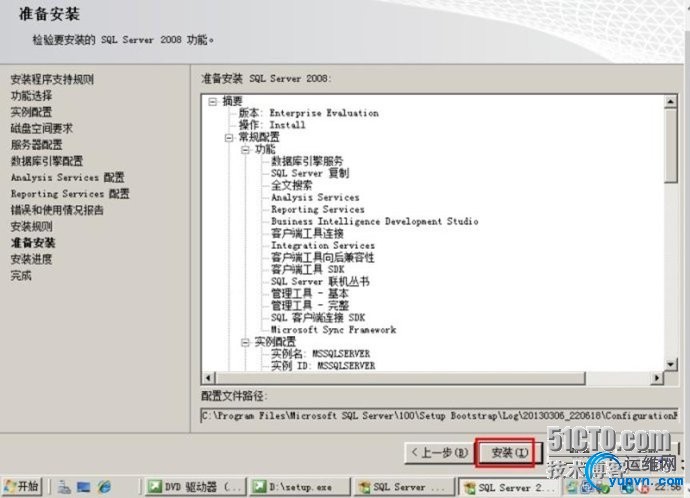690x498 pixels.
Task: Click the vertical scrollbar down arrow
Action: pyautogui.click(x=670, y=364)
